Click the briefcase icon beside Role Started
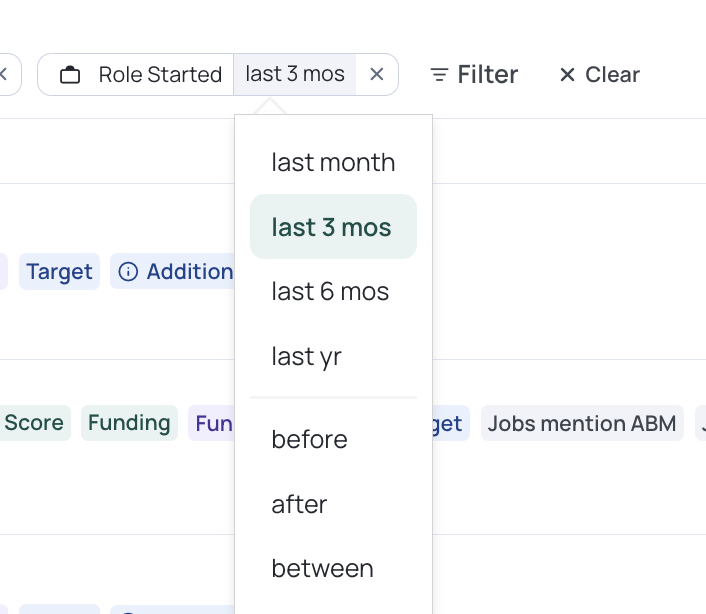 [x=70, y=75]
